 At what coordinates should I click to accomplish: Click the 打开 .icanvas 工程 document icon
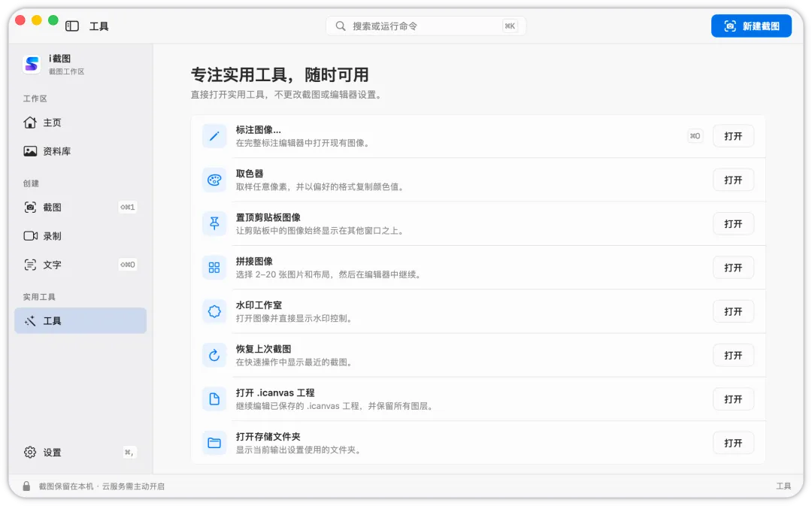click(x=214, y=398)
